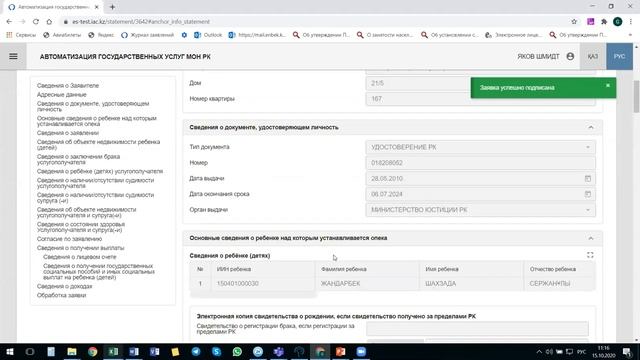640x360 pixels.
Task: Open Сервисы apps bookmark
Action: pyautogui.click(x=21, y=35)
